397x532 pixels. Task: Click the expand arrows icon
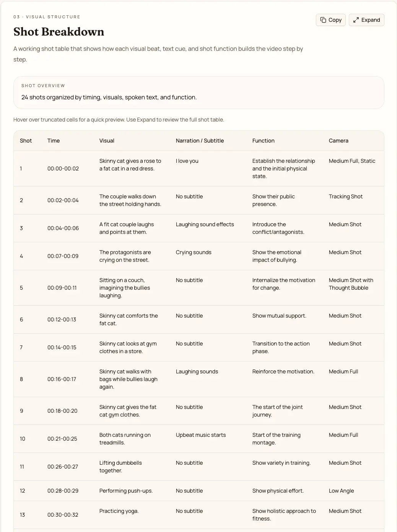[x=356, y=20]
